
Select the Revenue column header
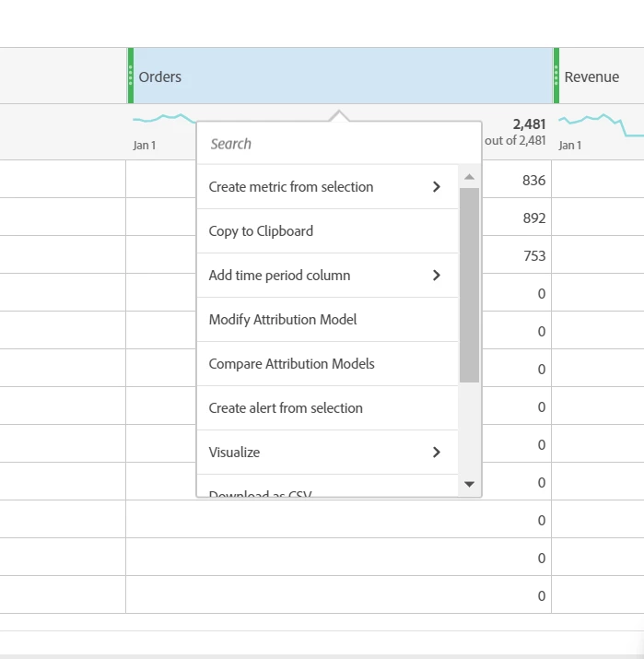click(x=599, y=76)
